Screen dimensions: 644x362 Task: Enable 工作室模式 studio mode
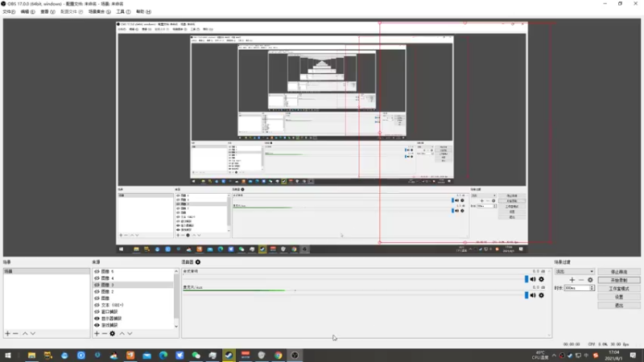coord(619,289)
